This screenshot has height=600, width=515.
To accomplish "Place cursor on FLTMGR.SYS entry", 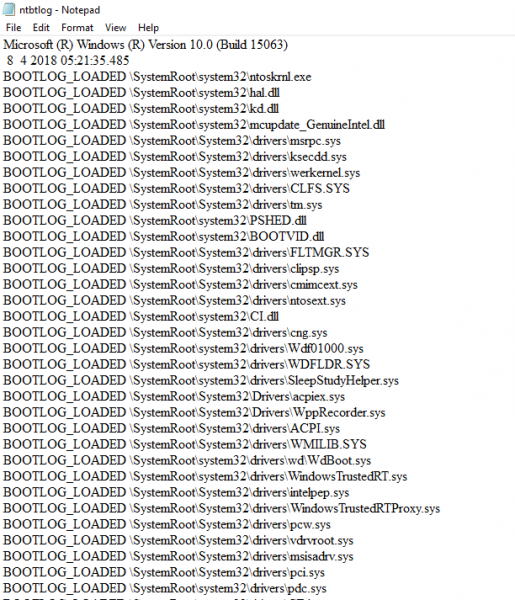I will (x=186, y=253).
